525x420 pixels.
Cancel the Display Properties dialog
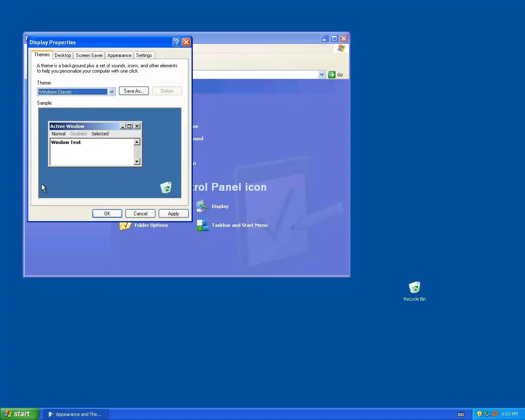tap(140, 214)
